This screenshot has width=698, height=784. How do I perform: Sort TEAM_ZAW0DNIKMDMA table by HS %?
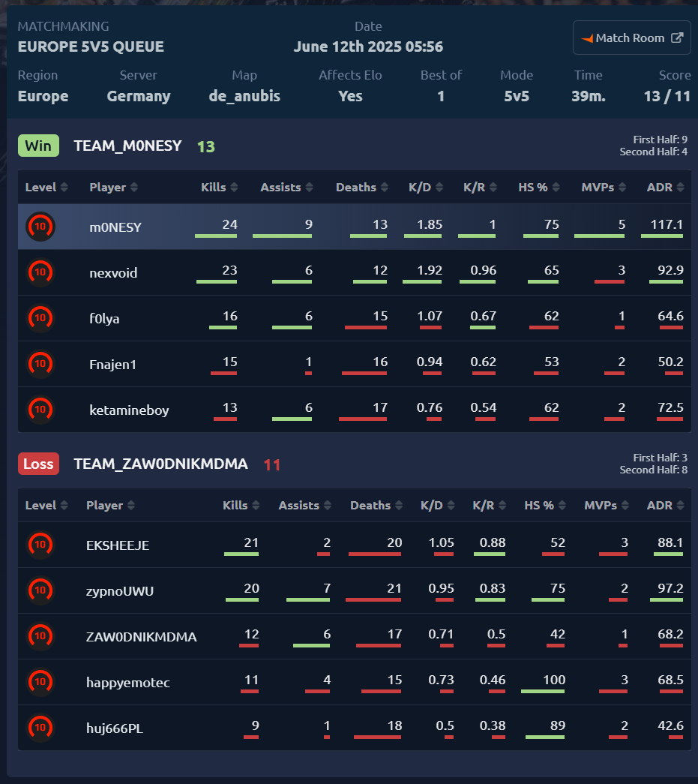click(x=545, y=506)
